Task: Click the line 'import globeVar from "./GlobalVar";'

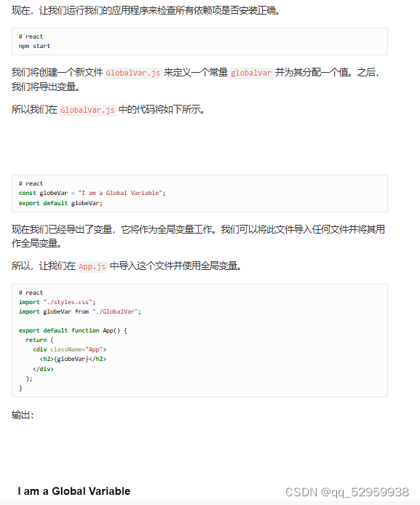Action: (x=80, y=311)
